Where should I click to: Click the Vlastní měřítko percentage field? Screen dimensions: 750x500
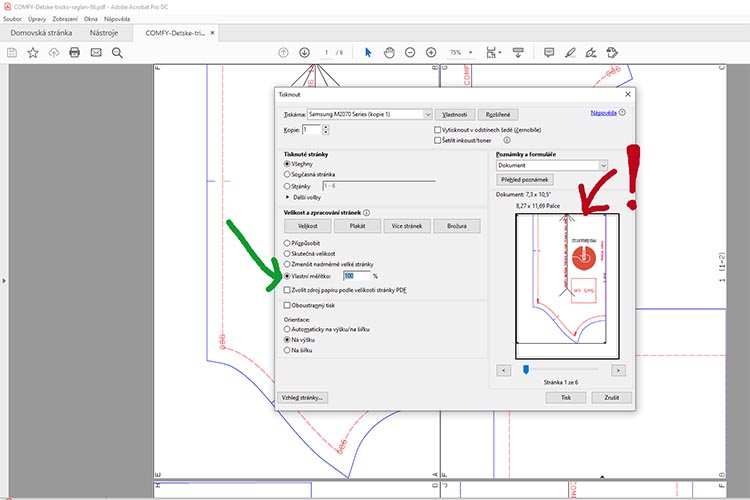[x=355, y=275]
